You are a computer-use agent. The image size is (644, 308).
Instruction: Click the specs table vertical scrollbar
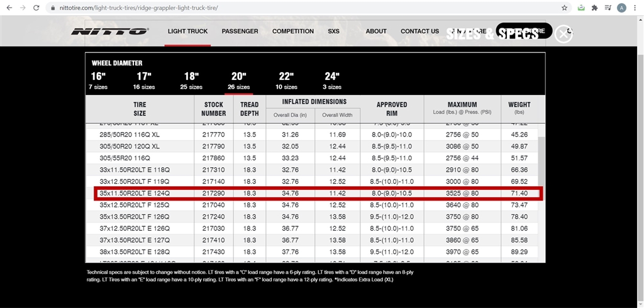tap(541, 161)
